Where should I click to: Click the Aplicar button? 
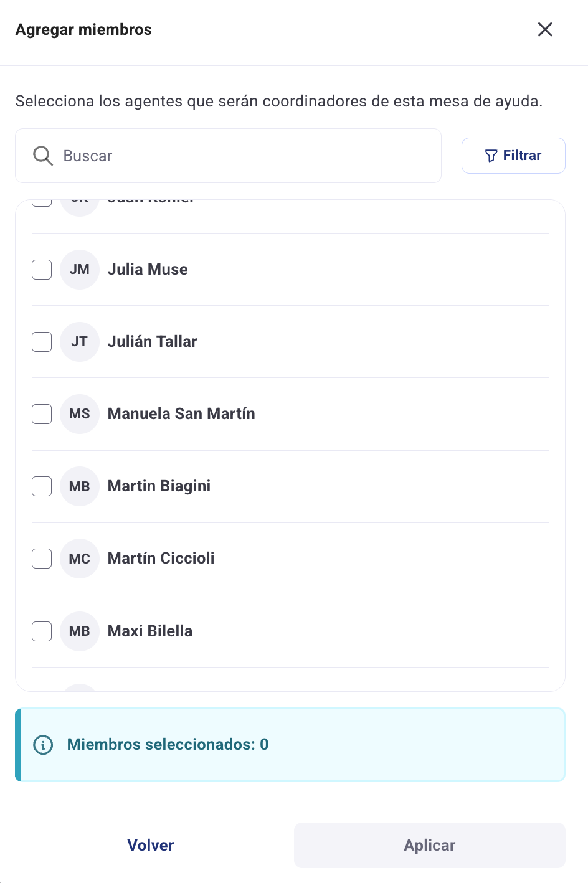tap(429, 845)
